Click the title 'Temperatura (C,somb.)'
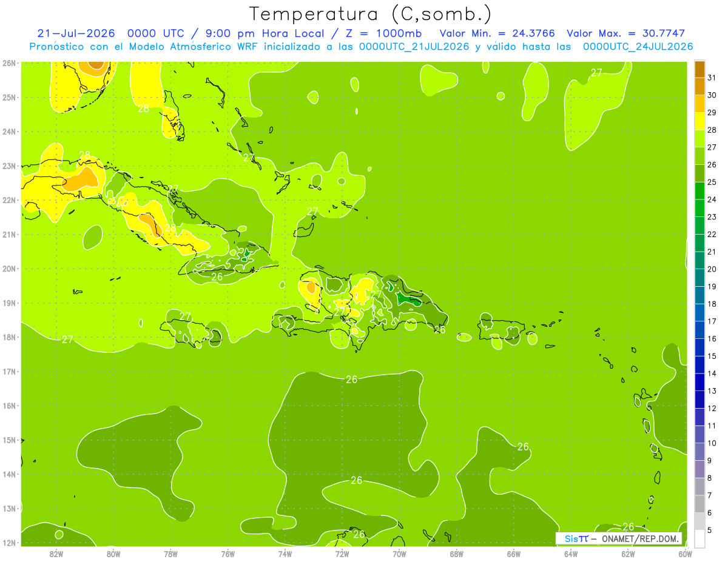The height and width of the screenshot is (562, 728). [x=371, y=14]
